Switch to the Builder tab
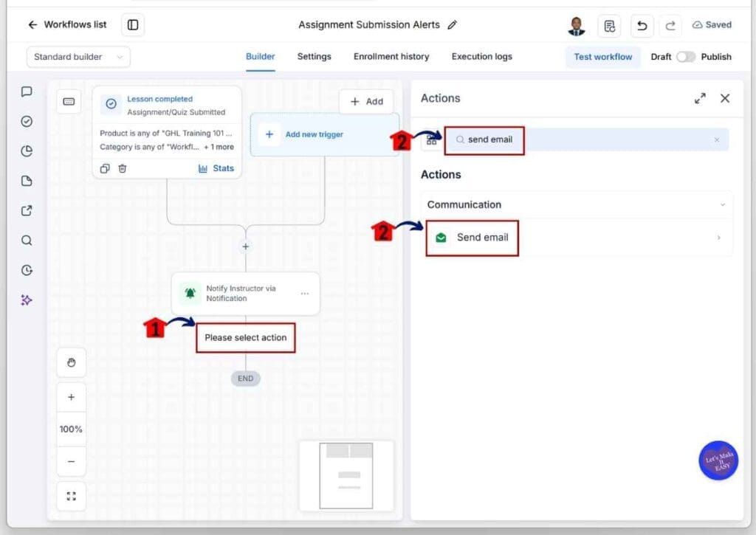The width and height of the screenshot is (756, 535). coord(261,56)
